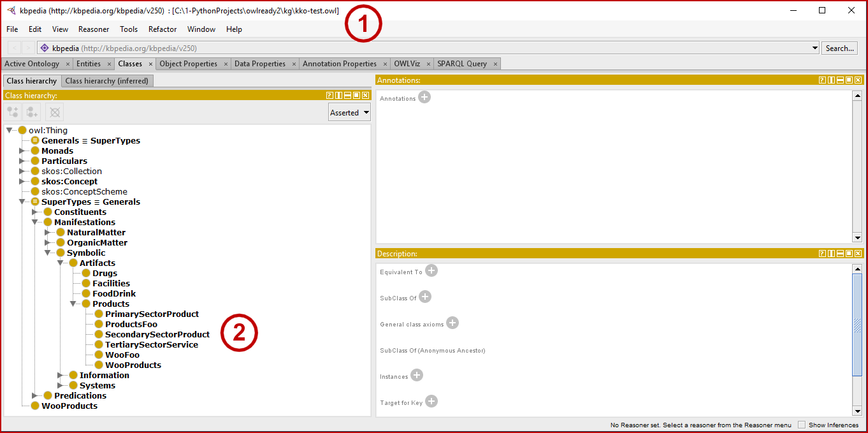Float the Class hierarchy panel
Screen dimensions: 868x433
pos(356,96)
